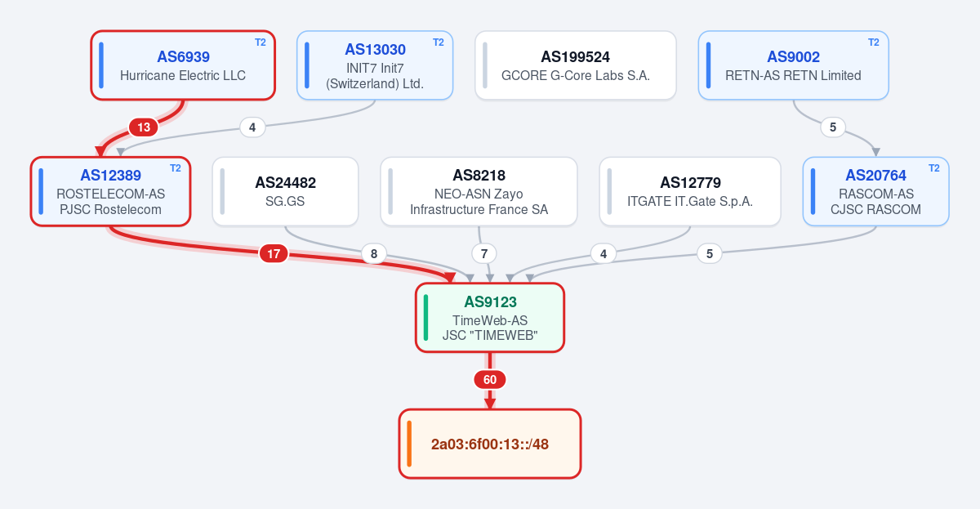Click the 4 badge below AS13030

click(x=252, y=127)
